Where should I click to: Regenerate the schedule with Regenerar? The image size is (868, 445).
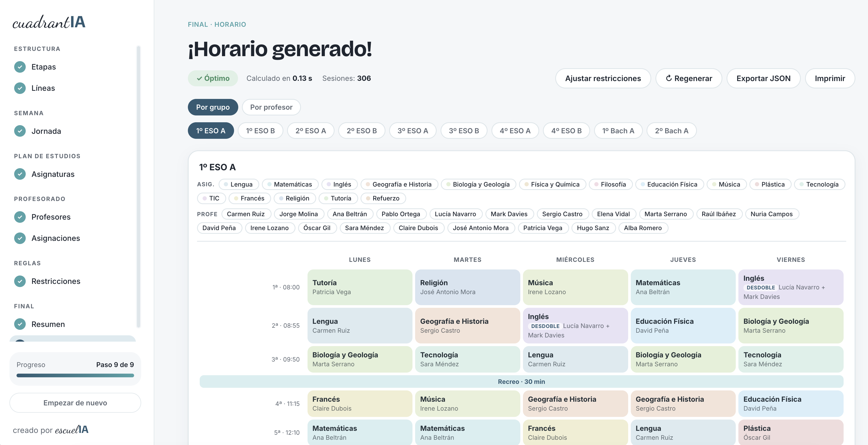tap(689, 78)
